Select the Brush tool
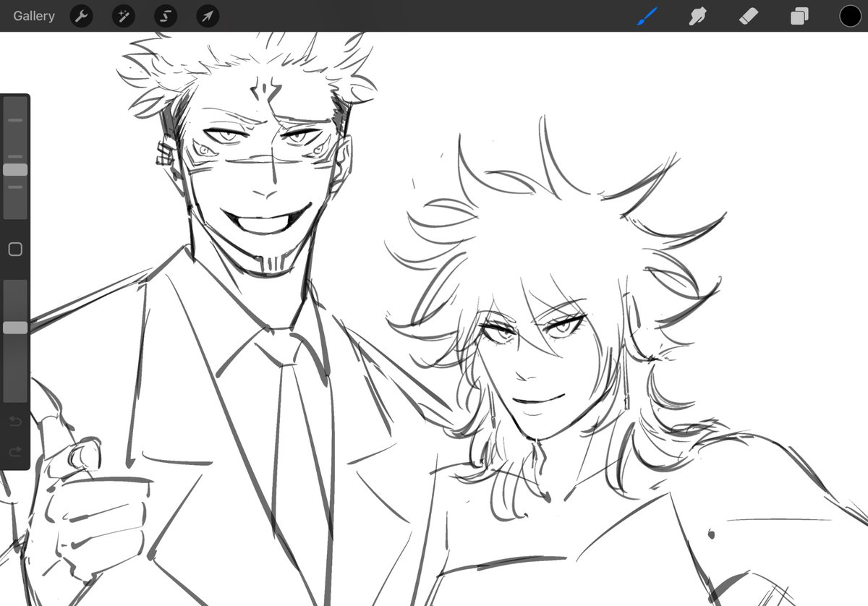The height and width of the screenshot is (606, 868). click(x=647, y=16)
